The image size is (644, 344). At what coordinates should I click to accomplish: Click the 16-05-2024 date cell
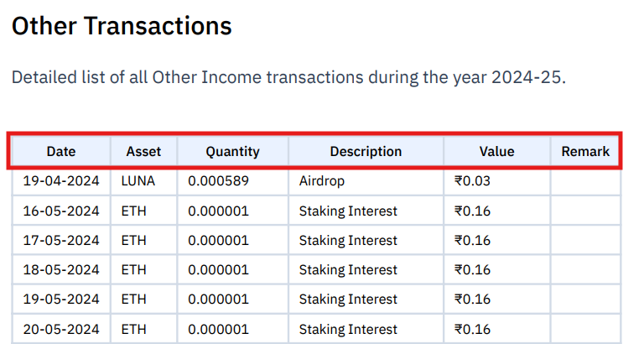click(60, 211)
